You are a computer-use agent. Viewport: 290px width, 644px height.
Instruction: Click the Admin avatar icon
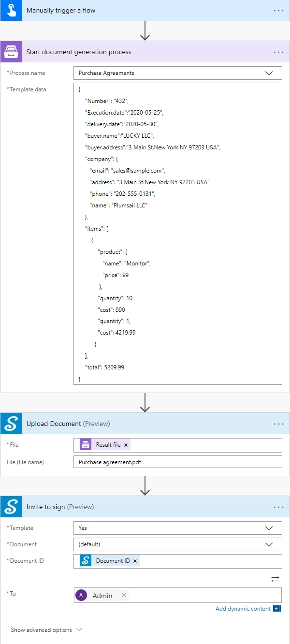pos(82,596)
